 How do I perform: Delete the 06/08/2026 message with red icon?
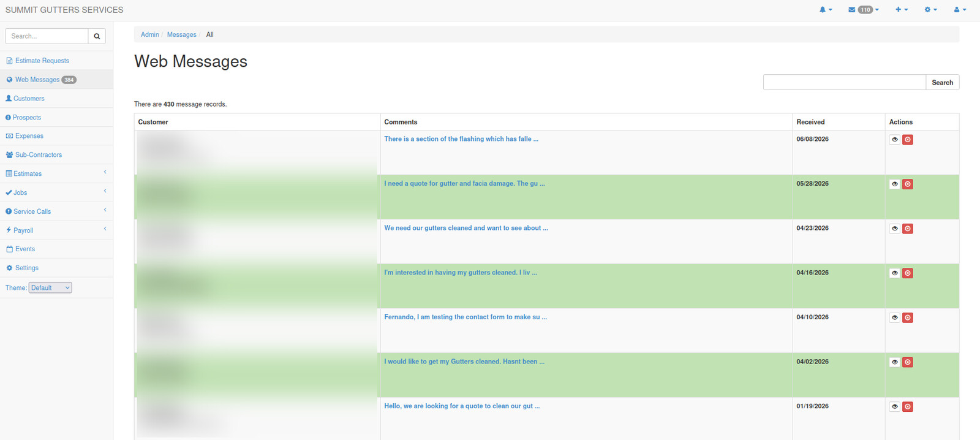point(908,140)
